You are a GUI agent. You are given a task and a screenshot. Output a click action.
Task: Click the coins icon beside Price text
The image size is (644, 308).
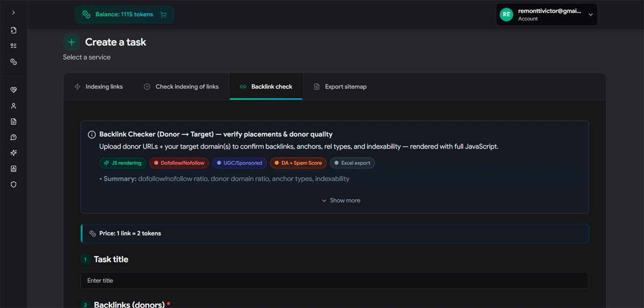[x=92, y=233]
